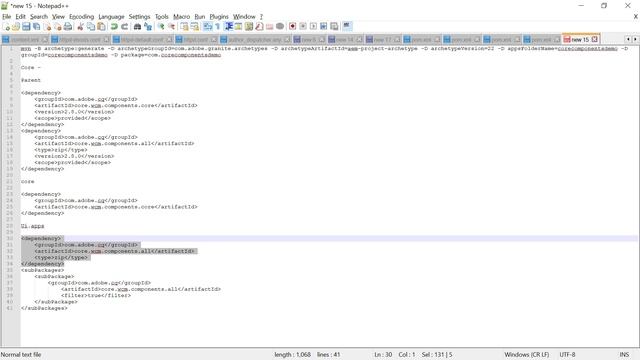
Task: Click the Normal text file status label
Action: [21, 355]
